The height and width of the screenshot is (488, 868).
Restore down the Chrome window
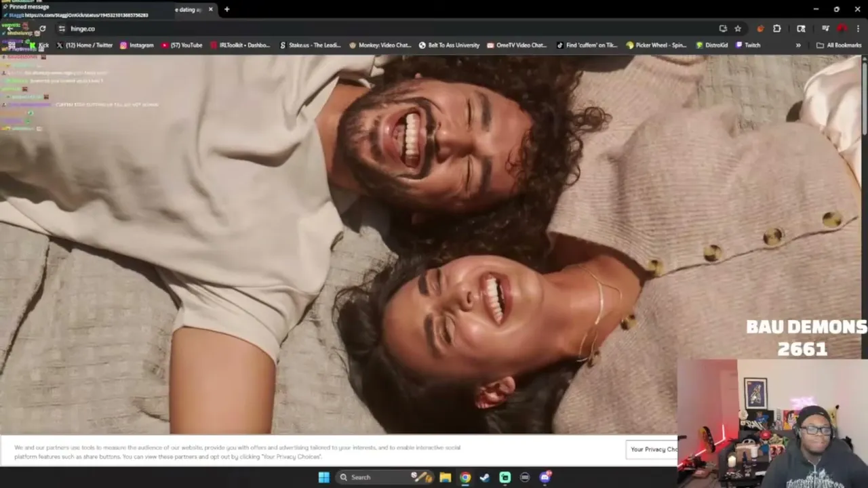click(836, 9)
